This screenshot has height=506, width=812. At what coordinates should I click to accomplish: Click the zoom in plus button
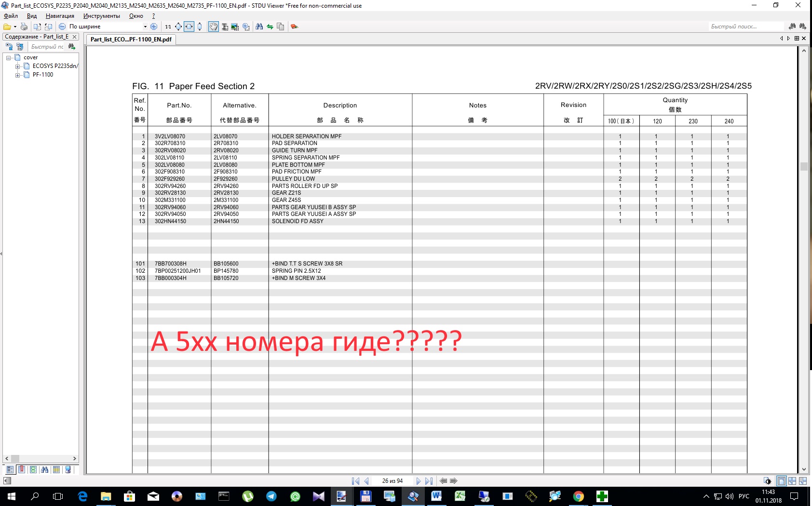pyautogui.click(x=154, y=27)
